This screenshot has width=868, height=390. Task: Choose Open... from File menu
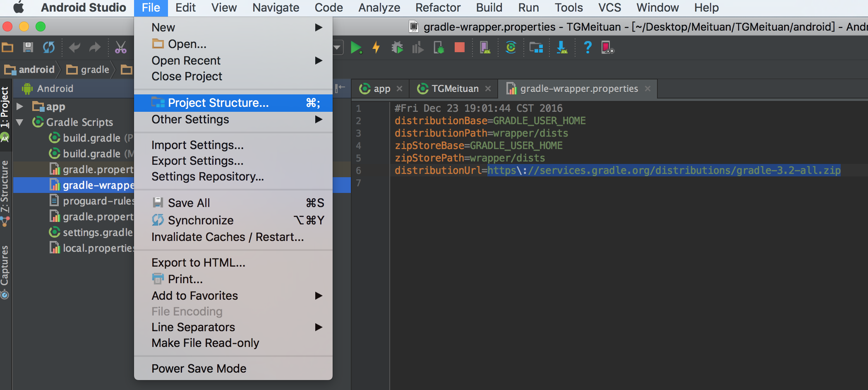pos(233,44)
